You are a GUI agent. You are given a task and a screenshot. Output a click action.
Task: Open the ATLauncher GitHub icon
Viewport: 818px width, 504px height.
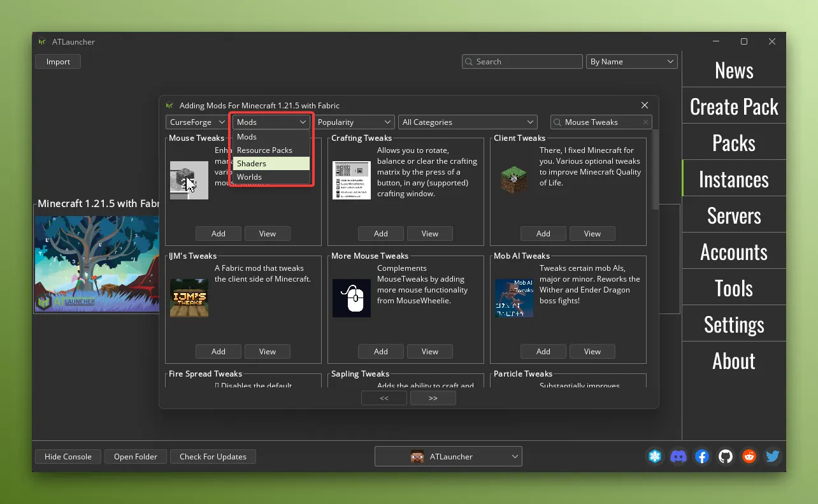[726, 456]
